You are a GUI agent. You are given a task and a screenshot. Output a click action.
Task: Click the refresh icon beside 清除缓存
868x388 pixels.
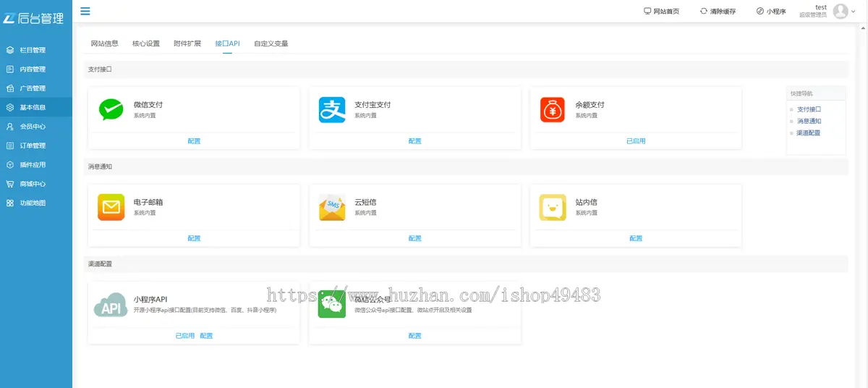click(x=704, y=11)
